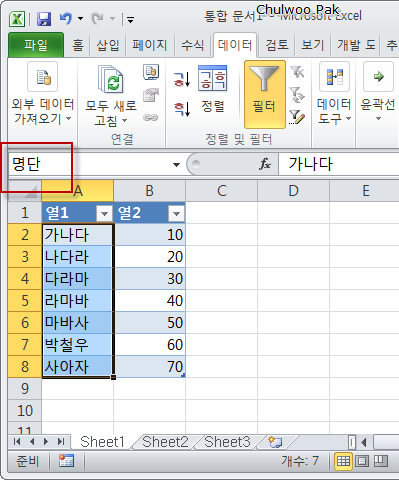399x480 pixels.
Task: Select column C header
Action: (x=222, y=191)
